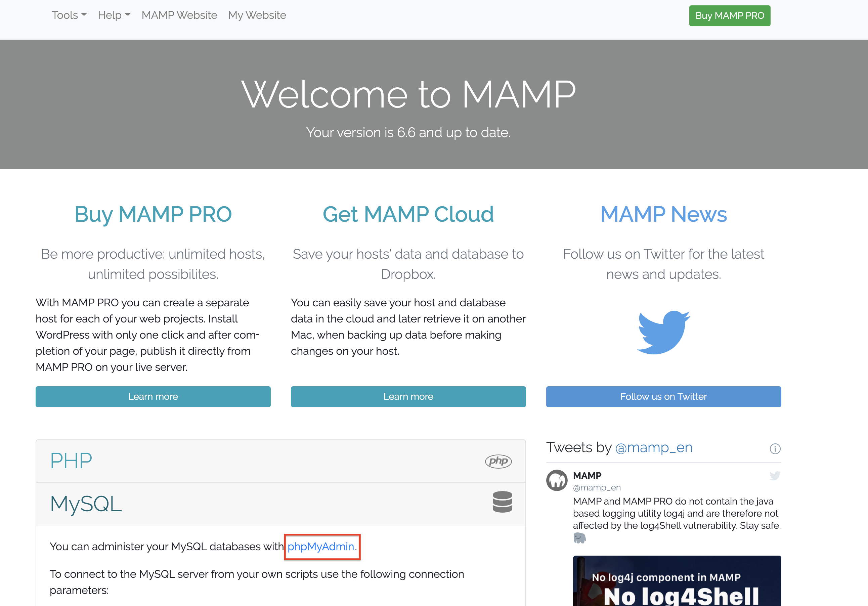Open the @mamp_en Twitter handle link
Image resolution: width=868 pixels, height=606 pixels.
point(654,447)
